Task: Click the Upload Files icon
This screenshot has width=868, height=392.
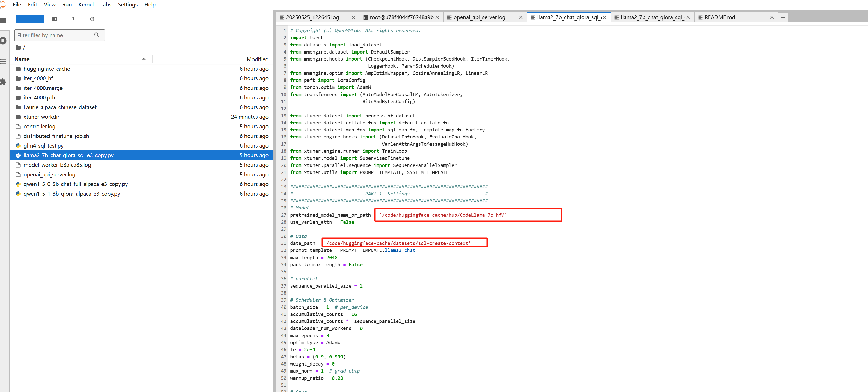Action: (x=73, y=19)
